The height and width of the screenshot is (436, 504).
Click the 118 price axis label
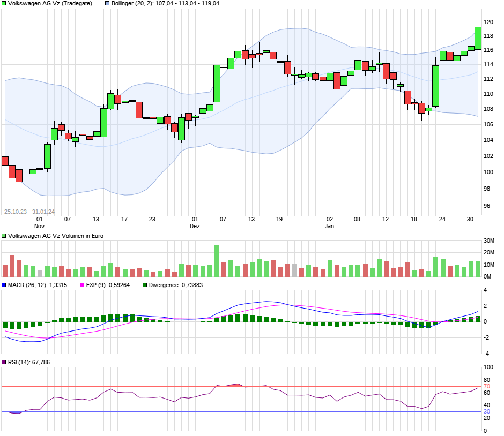pos(488,36)
